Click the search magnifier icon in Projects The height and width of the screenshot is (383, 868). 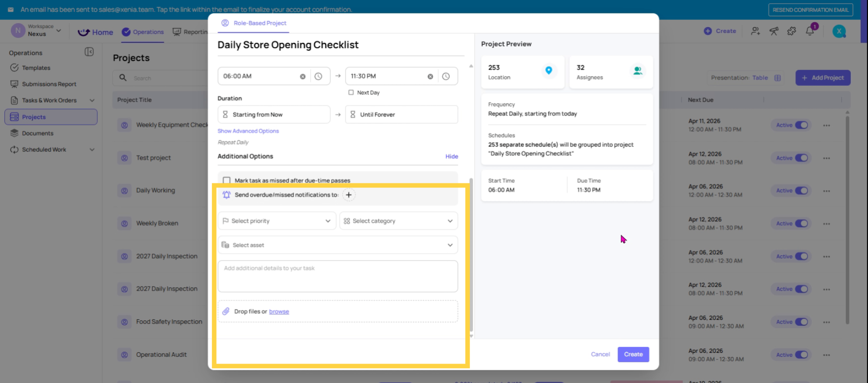click(x=123, y=78)
